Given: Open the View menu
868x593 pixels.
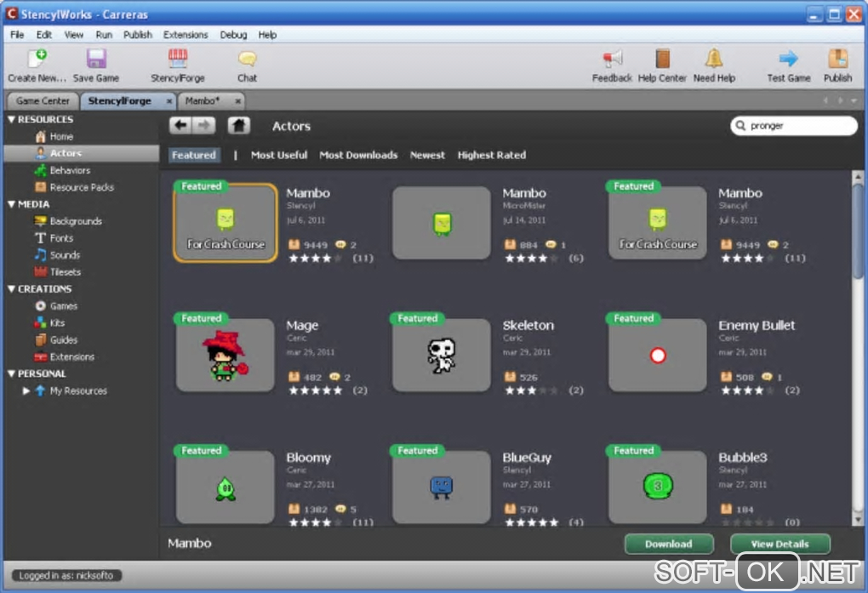Looking at the screenshot, I should tap(74, 35).
